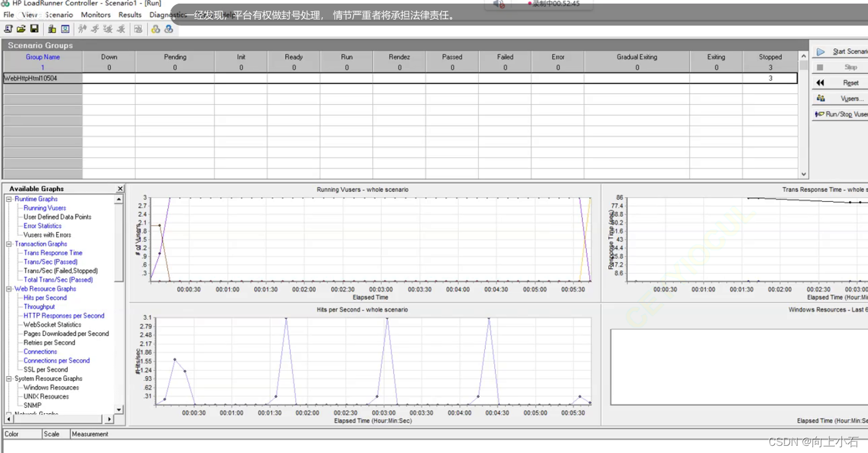This screenshot has width=868, height=453.
Task: Select Trans/Sec (Passed) graph
Action: point(51,262)
